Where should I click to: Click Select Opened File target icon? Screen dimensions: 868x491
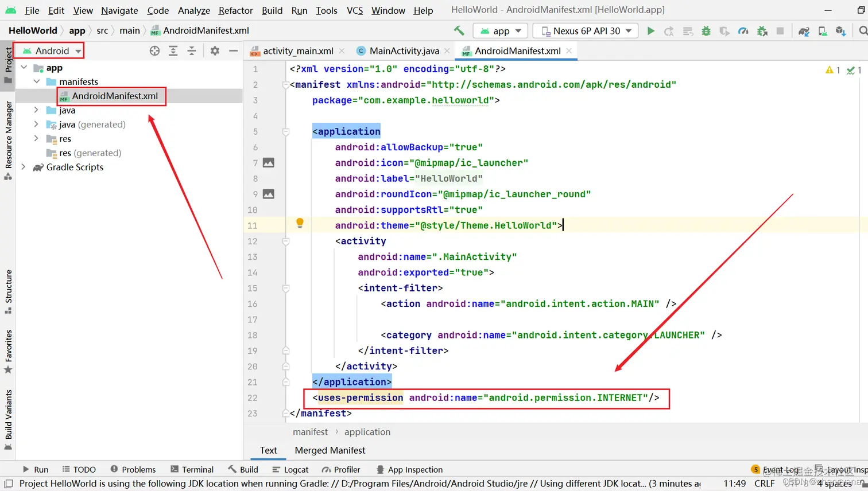154,51
